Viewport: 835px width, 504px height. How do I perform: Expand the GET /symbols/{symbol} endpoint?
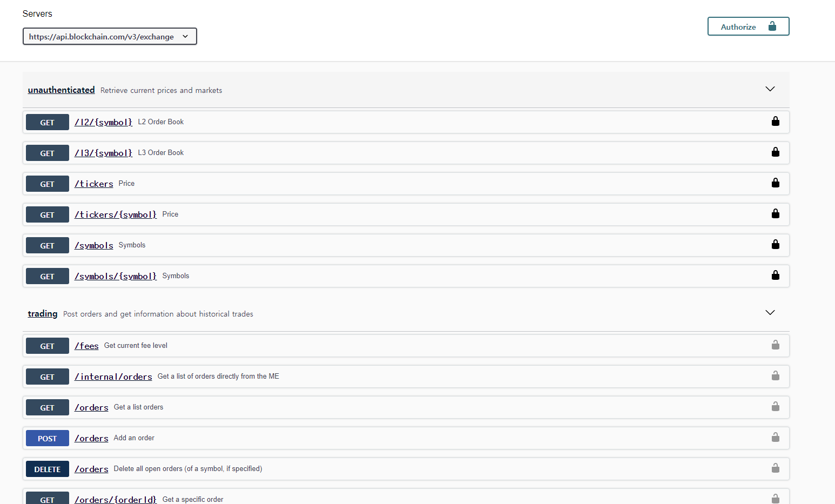(406, 276)
